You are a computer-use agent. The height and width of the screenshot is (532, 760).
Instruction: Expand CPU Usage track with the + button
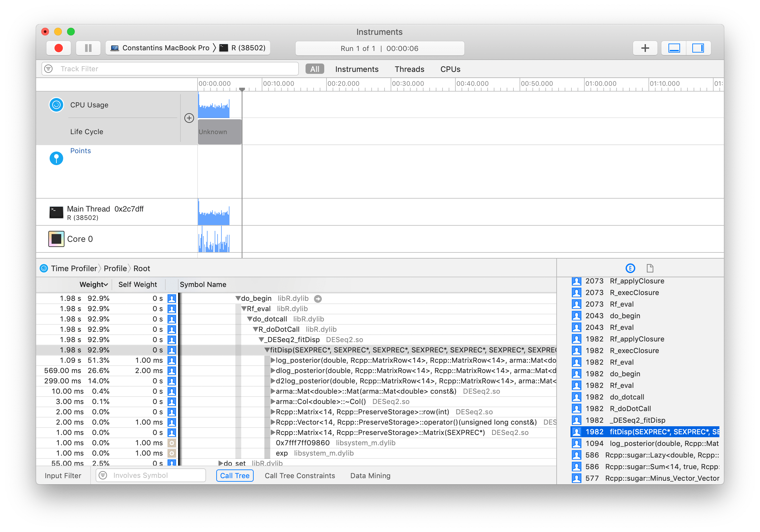(x=189, y=118)
